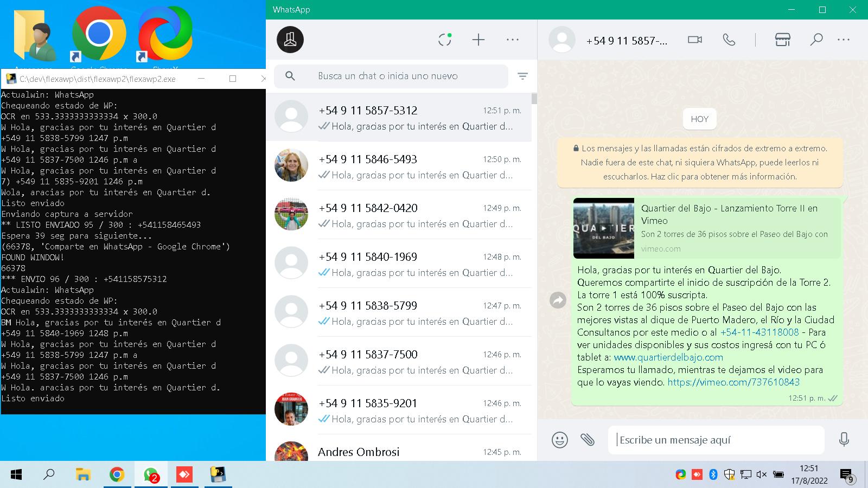Open profile photo of 5842-0420 contact

coord(291,214)
